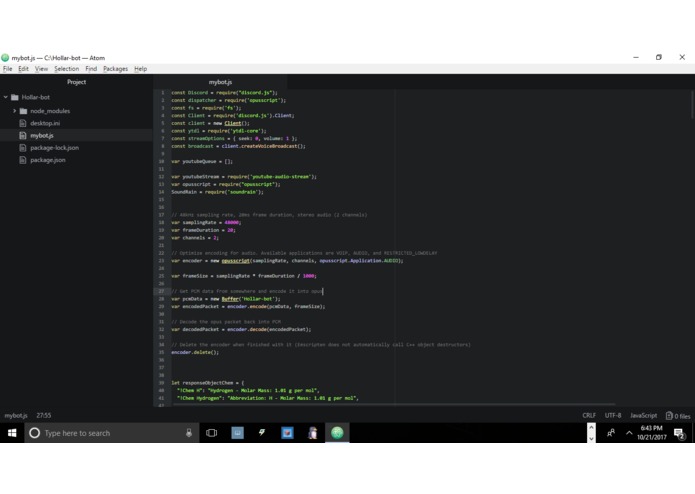The width and height of the screenshot is (695, 494).
Task: Select mybot.js in the project tree
Action: (x=42, y=136)
